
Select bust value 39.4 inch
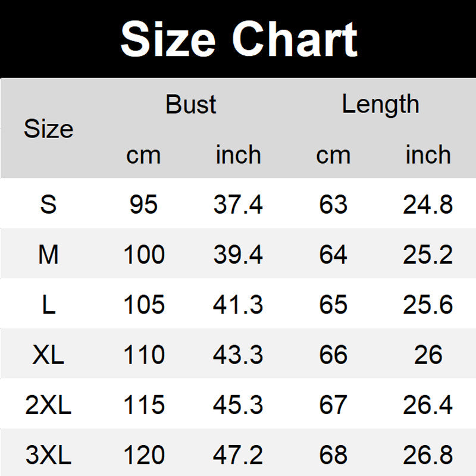coord(238,255)
